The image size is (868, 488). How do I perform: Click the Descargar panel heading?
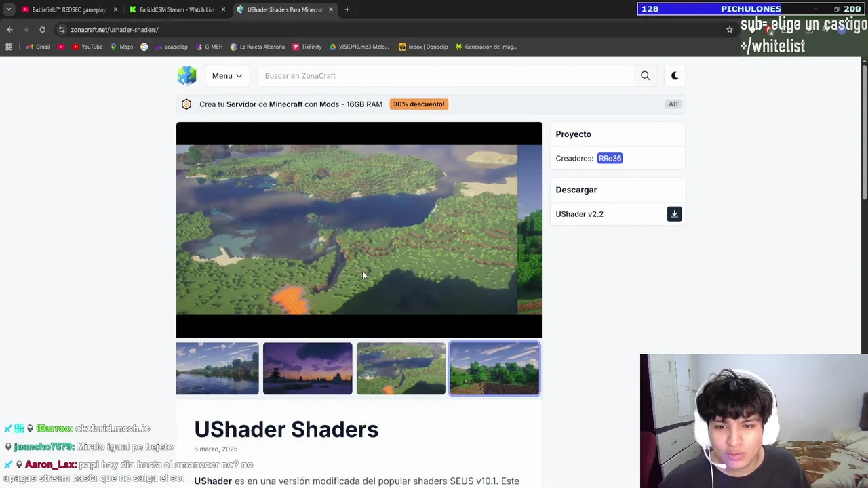(x=576, y=190)
